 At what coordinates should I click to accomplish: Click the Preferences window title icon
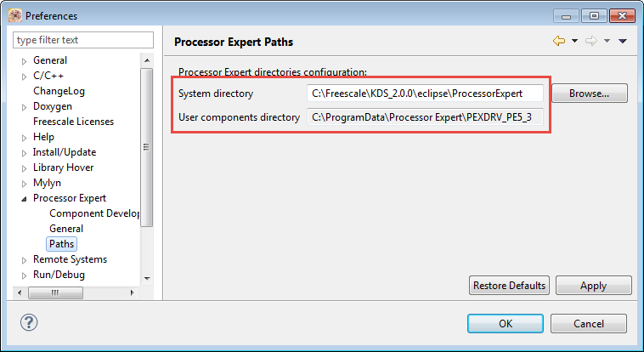click(x=14, y=15)
